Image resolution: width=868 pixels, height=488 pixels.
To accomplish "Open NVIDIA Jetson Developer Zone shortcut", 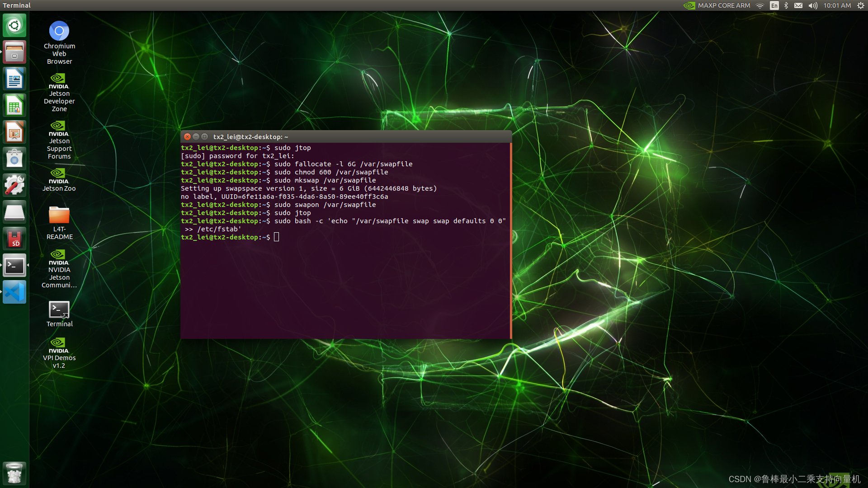I will (59, 93).
